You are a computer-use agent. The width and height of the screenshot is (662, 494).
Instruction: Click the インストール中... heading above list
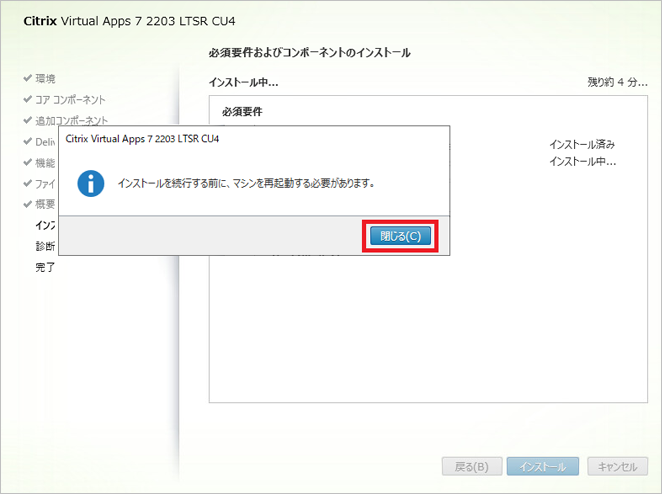(x=244, y=82)
